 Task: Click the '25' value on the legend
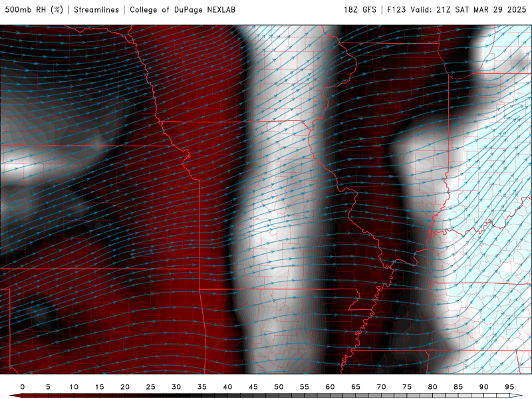pyautogui.click(x=151, y=387)
